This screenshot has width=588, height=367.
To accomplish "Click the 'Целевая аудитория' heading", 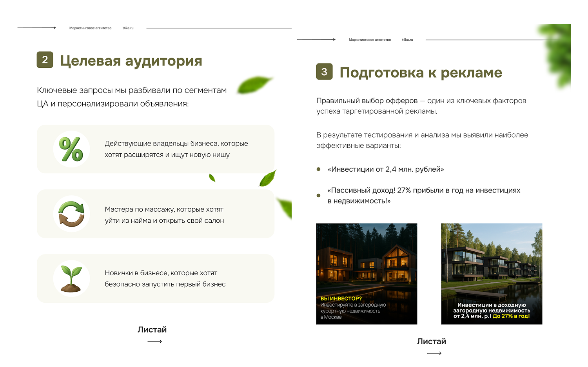I will coord(131,61).
